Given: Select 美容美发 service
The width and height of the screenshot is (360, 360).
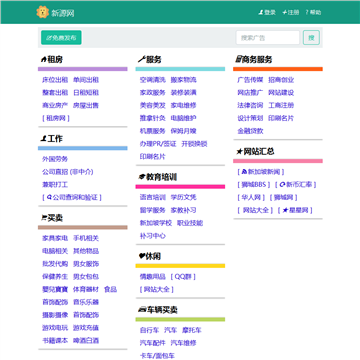Looking at the screenshot, I should click(x=153, y=106).
